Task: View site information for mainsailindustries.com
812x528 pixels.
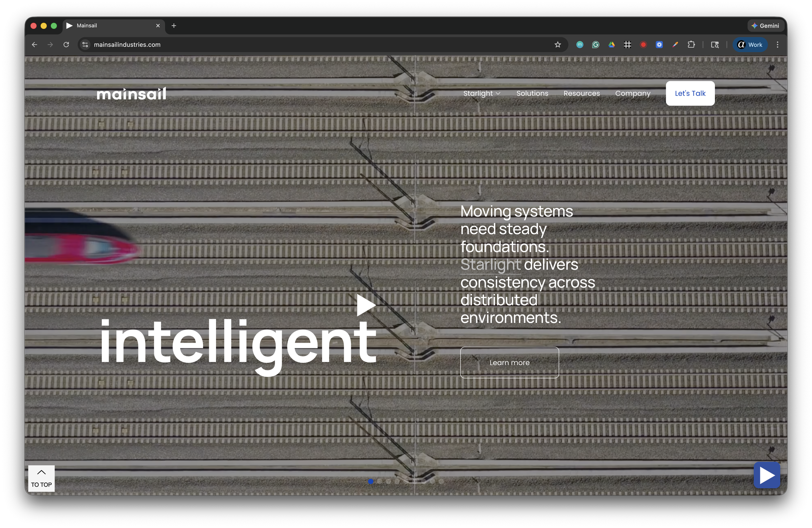Action: pyautogui.click(x=85, y=45)
